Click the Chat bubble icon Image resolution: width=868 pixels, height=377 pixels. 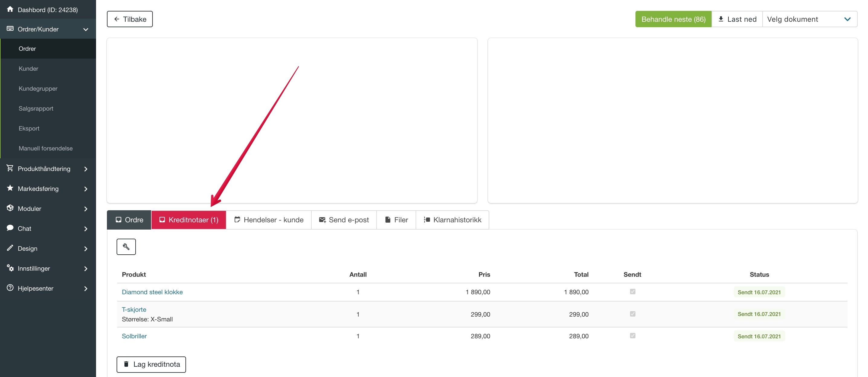click(x=10, y=228)
